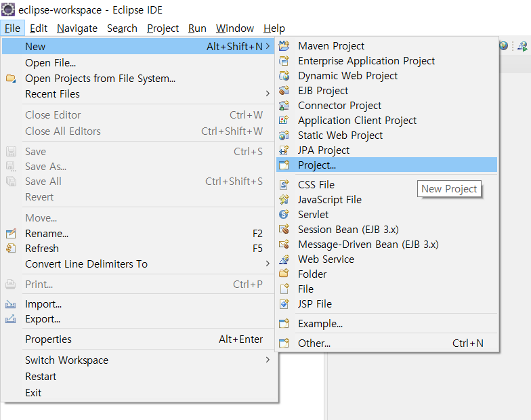Open Properties menu entry
The height and width of the screenshot is (420, 531).
click(138, 339)
